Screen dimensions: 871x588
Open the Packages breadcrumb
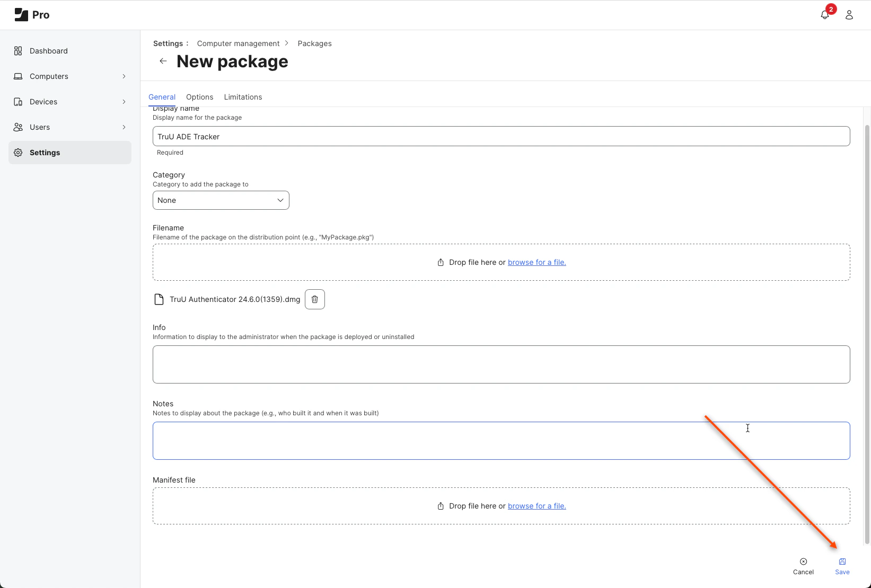pyautogui.click(x=315, y=43)
